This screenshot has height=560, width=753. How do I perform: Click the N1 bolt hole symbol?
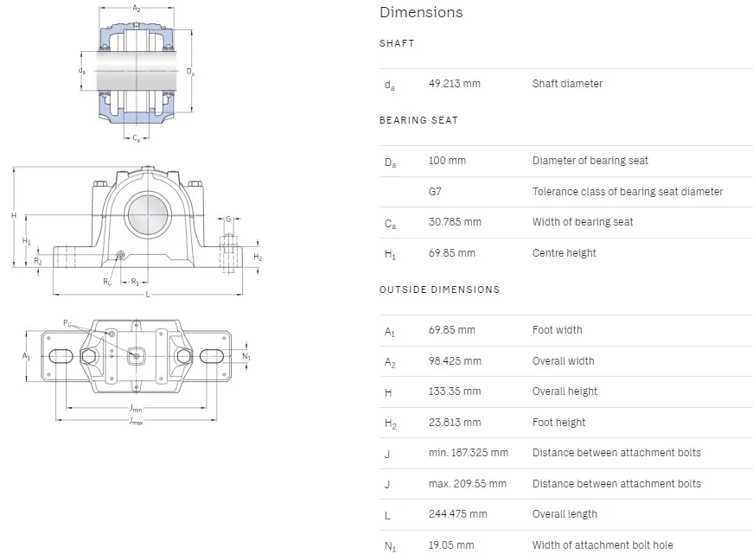coord(388,545)
